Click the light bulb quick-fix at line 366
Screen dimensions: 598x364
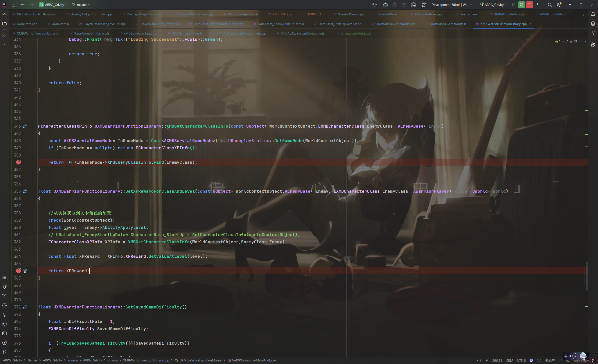point(25,271)
